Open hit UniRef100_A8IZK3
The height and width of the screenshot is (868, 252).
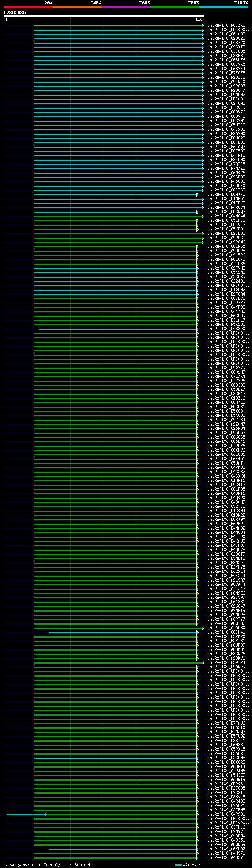[x=226, y=26]
